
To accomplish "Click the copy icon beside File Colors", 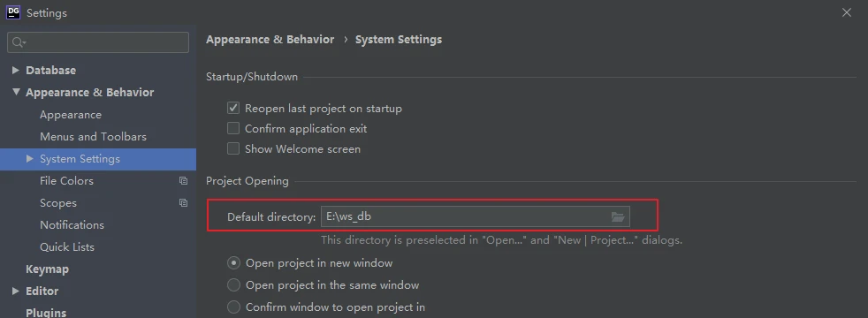I will tap(183, 181).
